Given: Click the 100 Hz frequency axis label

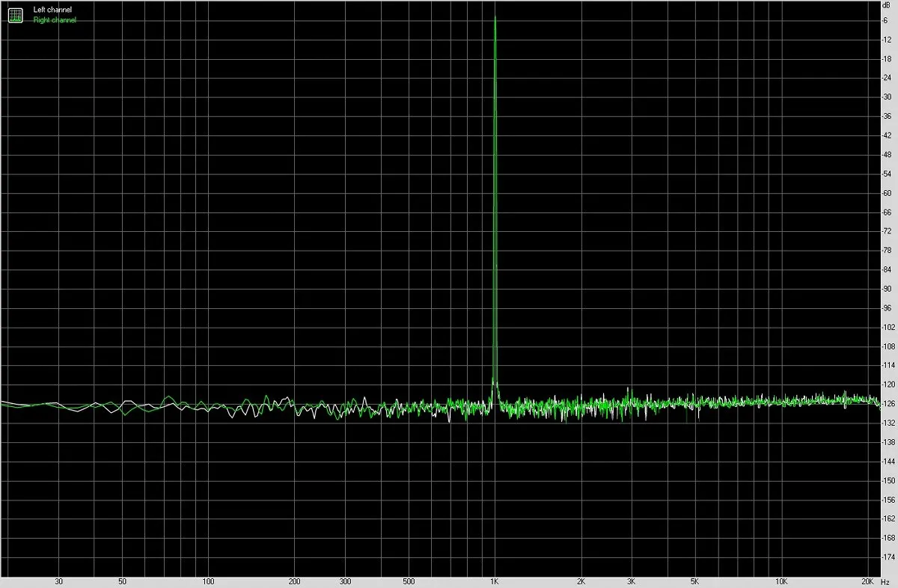Looking at the screenshot, I should click(x=209, y=581).
